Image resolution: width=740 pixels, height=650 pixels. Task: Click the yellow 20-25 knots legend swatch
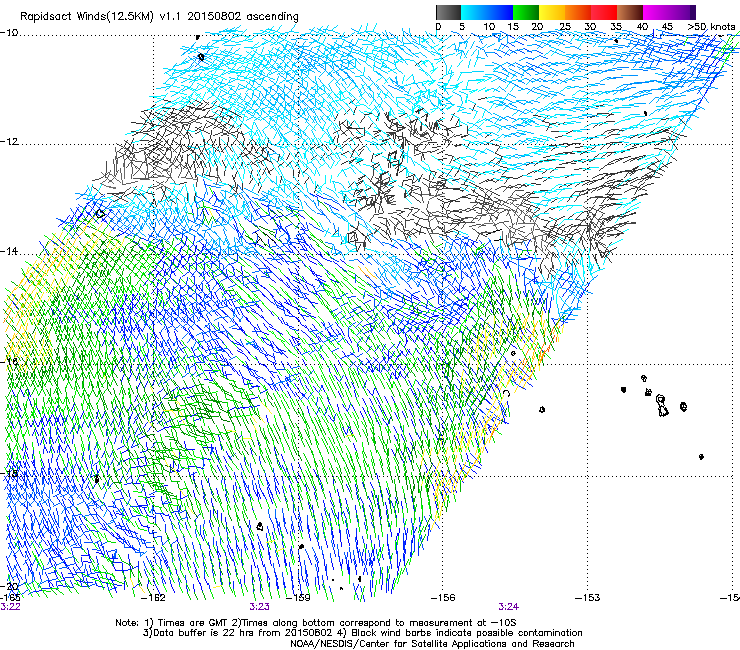(x=552, y=12)
